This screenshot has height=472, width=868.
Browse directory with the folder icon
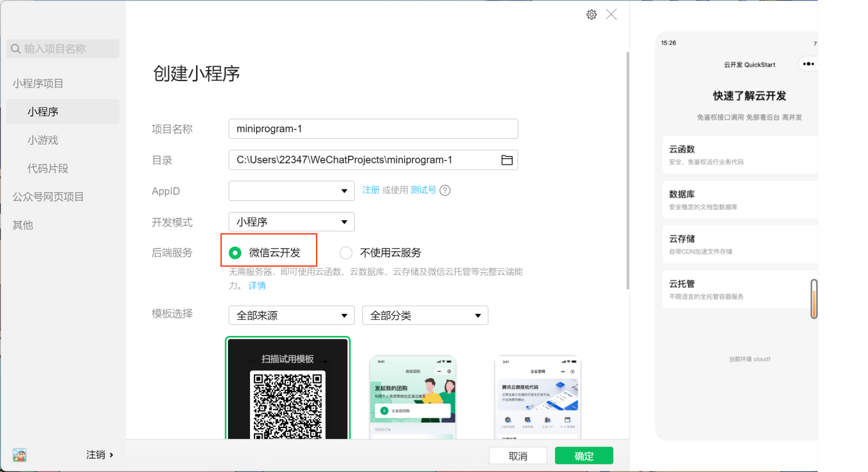pyautogui.click(x=507, y=160)
